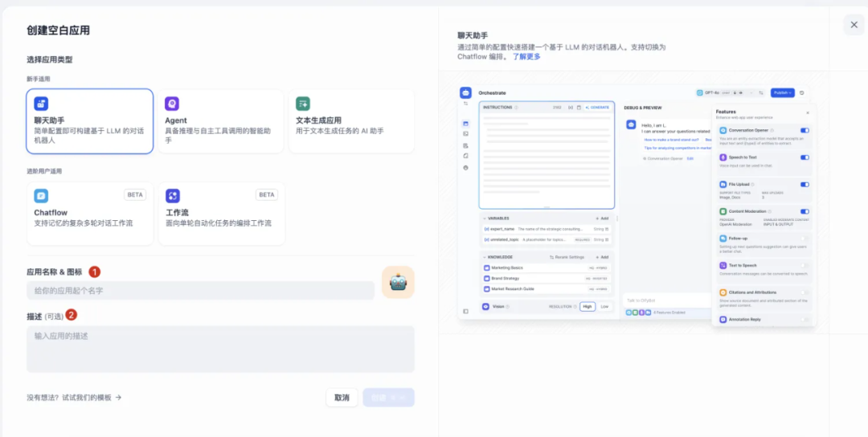Click the unrelated_topic variable row
This screenshot has width=868, height=437.
tap(547, 239)
